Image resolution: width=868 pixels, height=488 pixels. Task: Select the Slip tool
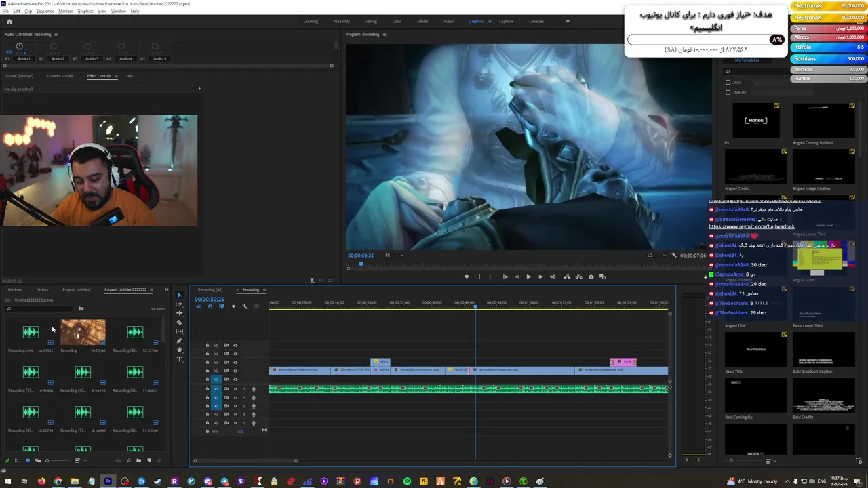click(179, 331)
